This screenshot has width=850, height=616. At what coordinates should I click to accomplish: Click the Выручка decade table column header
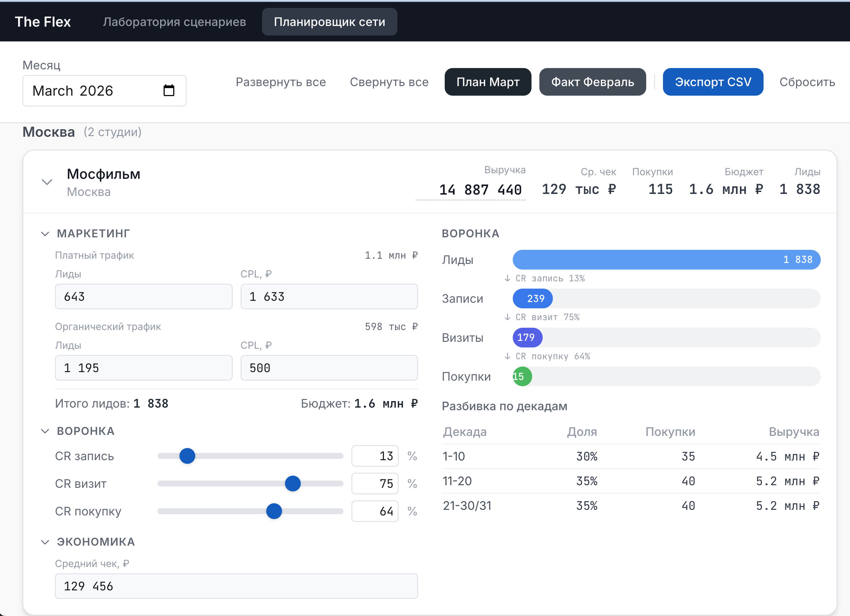pyautogui.click(x=794, y=432)
